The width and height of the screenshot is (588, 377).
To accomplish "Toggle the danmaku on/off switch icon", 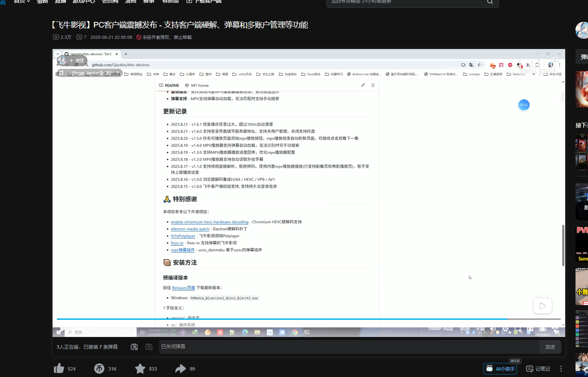I will (134, 346).
